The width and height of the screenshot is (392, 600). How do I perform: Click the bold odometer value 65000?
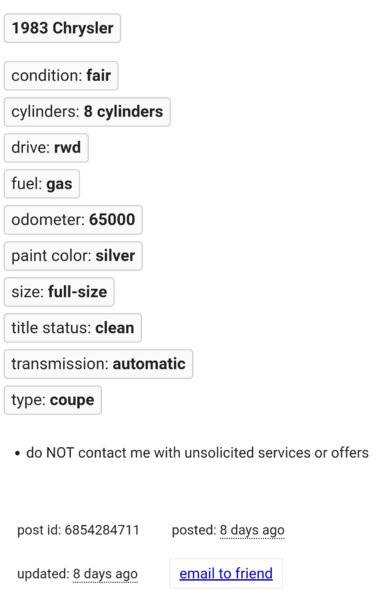point(112,220)
